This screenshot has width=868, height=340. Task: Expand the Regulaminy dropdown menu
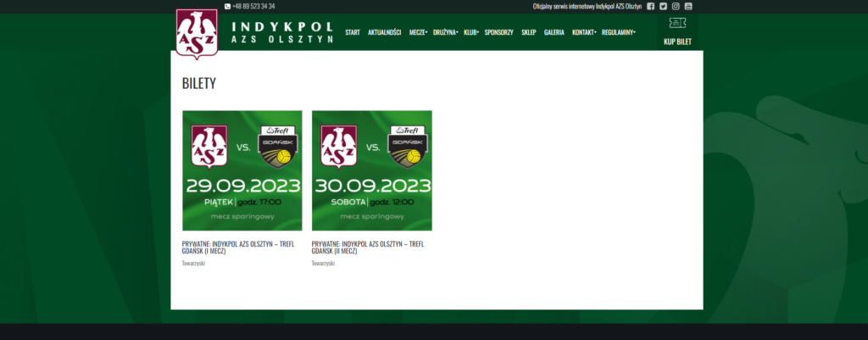(x=618, y=32)
